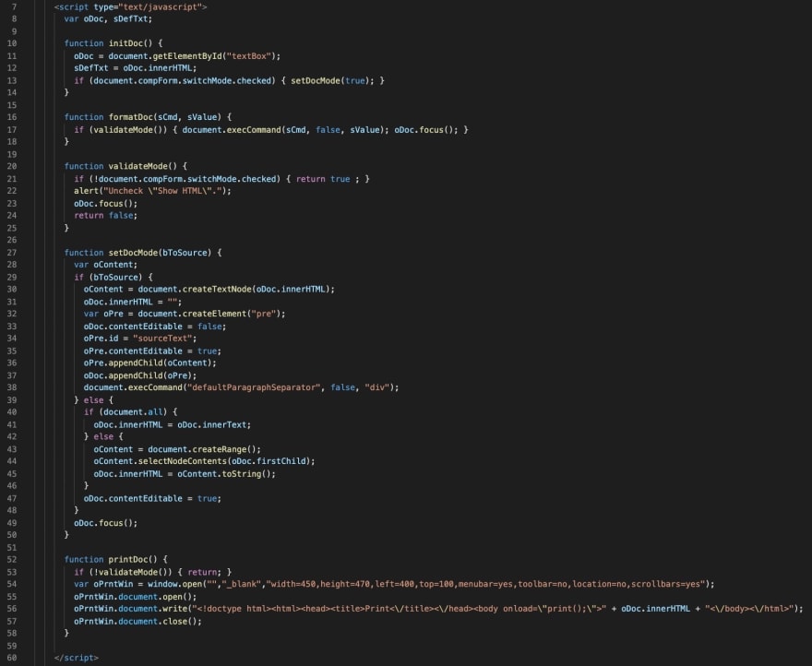Click 'oPrntWin.document.close();' line
Screen dimensions: 812x666
point(137,622)
